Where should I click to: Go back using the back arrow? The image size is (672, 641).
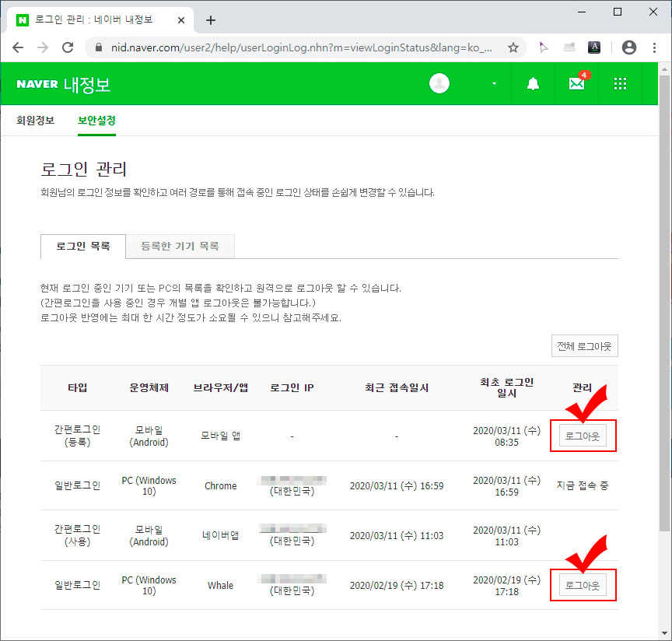(18, 47)
